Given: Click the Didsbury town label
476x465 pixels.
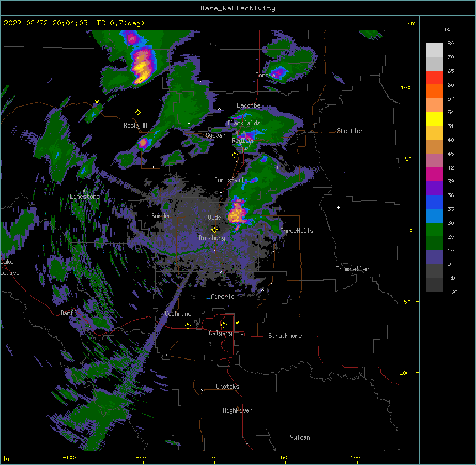Looking at the screenshot, I should [x=212, y=238].
